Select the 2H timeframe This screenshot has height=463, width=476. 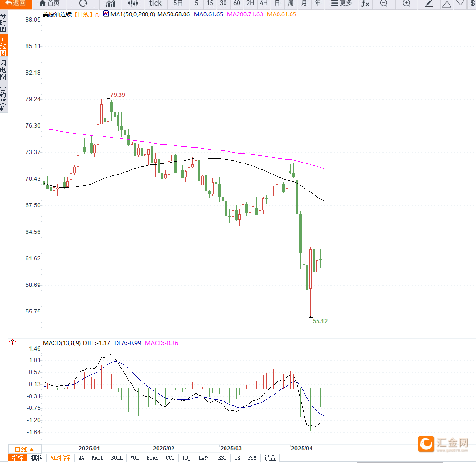coord(250,3)
